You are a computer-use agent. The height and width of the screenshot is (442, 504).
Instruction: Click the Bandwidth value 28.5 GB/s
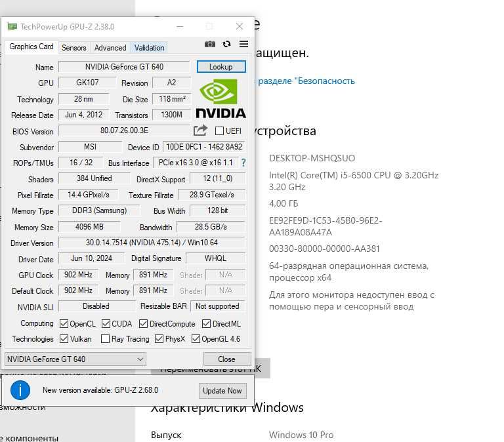tap(211, 227)
